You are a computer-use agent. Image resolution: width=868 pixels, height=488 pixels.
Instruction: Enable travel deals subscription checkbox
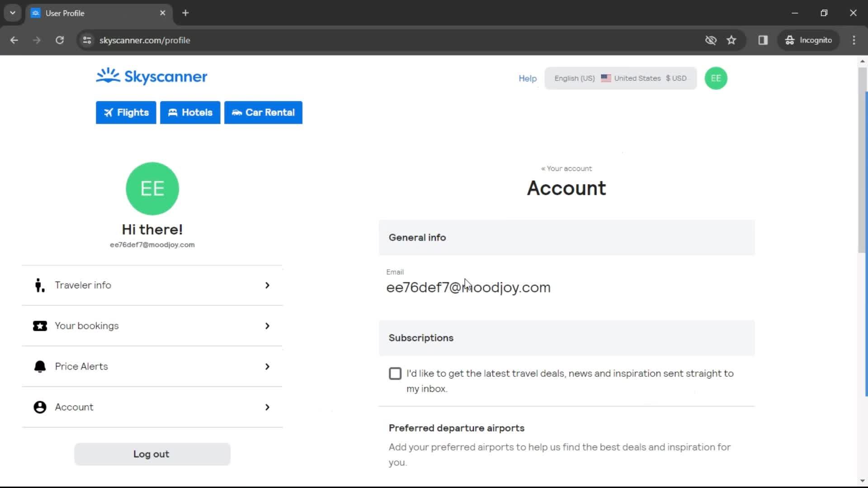[395, 374]
